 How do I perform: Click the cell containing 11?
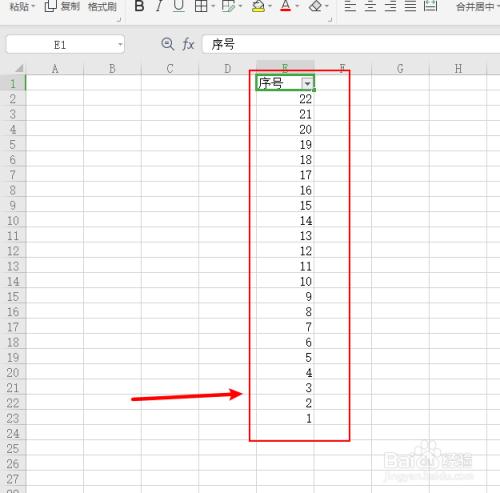(x=285, y=266)
